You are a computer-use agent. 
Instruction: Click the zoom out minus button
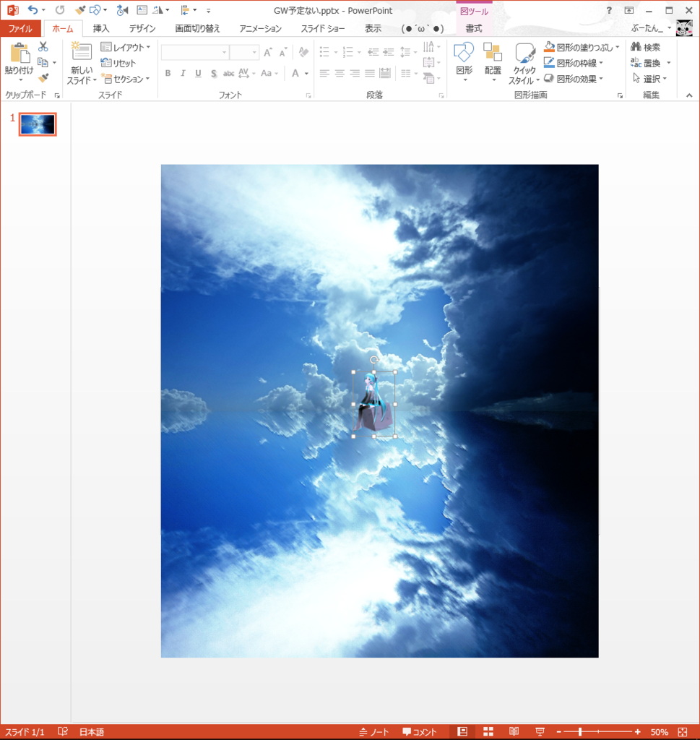click(x=558, y=731)
